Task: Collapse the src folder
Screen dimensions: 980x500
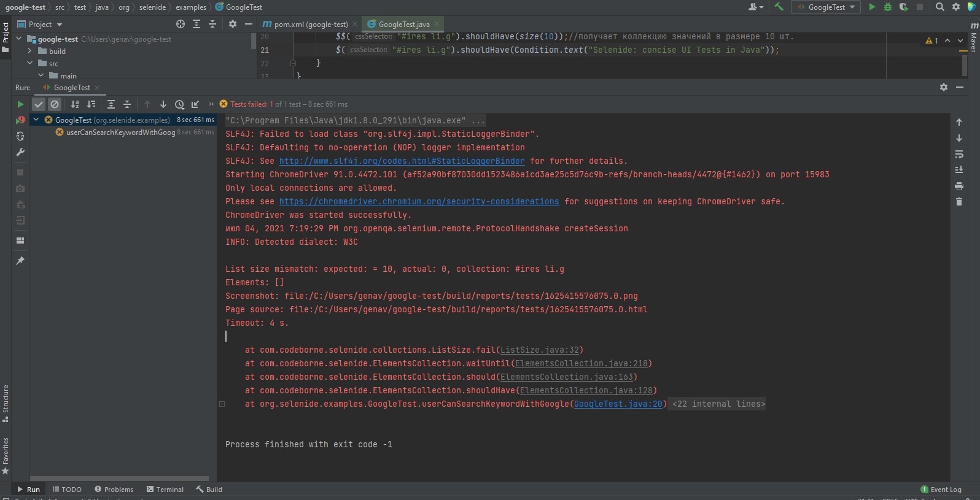Action: (29, 63)
